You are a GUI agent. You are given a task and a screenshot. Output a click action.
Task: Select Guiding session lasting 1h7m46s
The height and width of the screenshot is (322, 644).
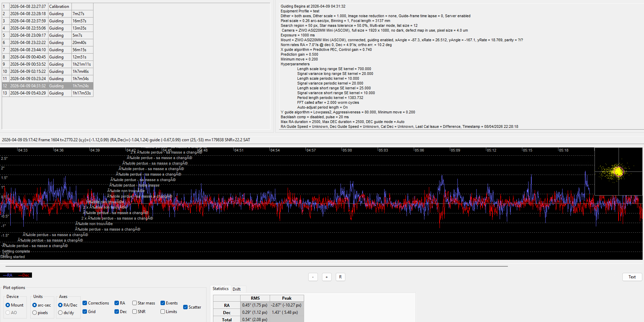(47, 71)
